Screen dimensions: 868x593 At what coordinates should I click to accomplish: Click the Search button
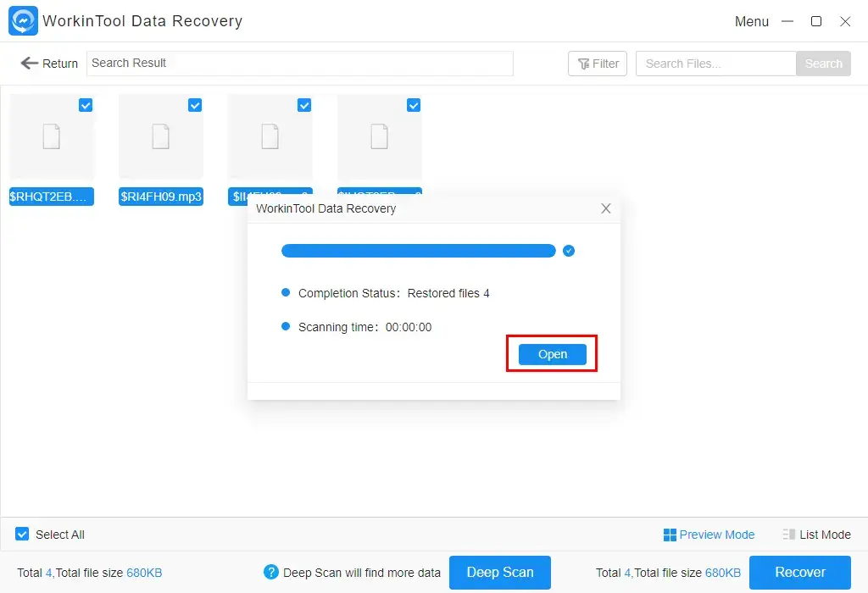pyautogui.click(x=823, y=64)
